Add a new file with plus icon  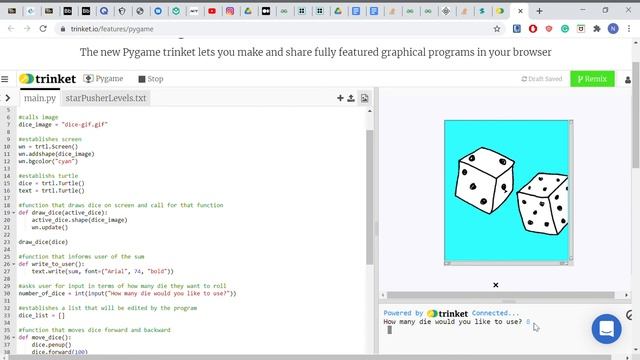(x=340, y=98)
